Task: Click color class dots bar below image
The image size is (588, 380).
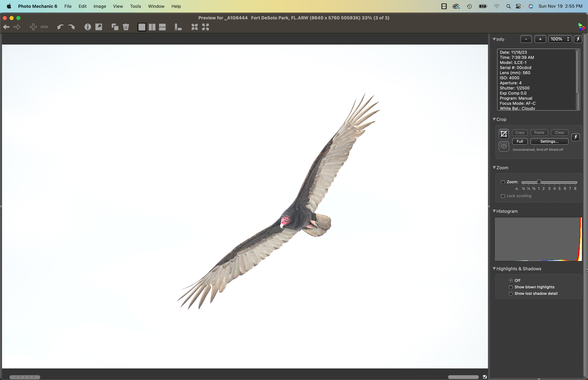Action: point(25,377)
